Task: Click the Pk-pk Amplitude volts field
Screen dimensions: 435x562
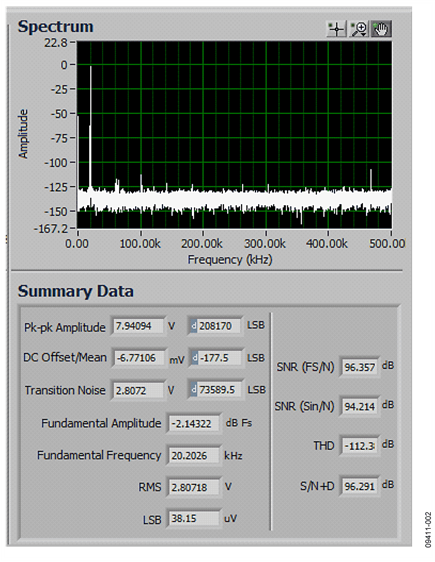Action: click(x=138, y=326)
